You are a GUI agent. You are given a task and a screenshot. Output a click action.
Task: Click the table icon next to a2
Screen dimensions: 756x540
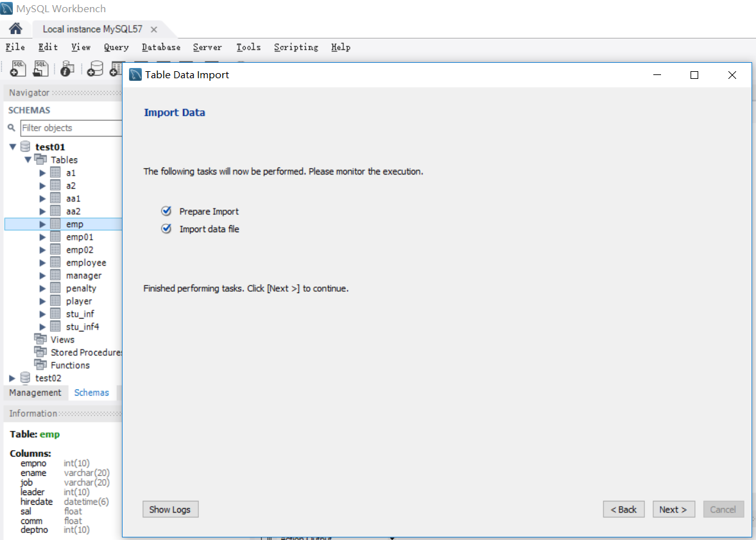(x=55, y=185)
